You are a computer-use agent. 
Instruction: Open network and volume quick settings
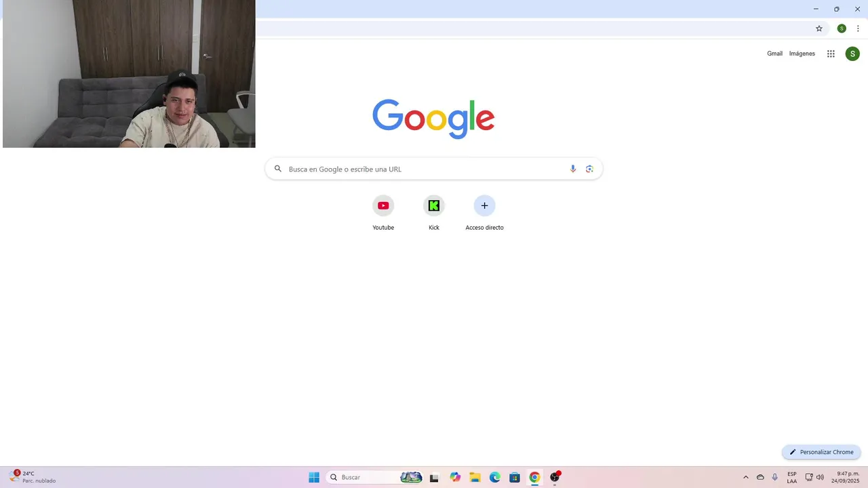coord(814,477)
